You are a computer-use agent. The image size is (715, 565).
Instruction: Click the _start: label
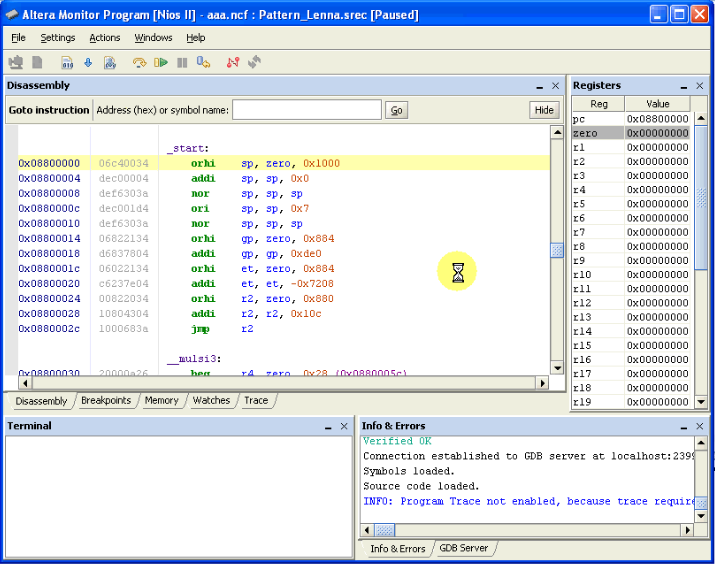(x=188, y=148)
